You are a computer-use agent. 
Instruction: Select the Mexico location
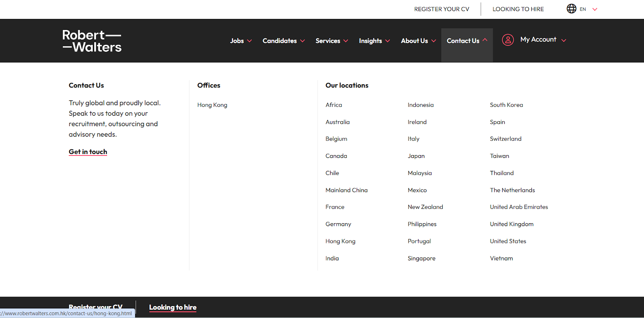[x=417, y=190]
